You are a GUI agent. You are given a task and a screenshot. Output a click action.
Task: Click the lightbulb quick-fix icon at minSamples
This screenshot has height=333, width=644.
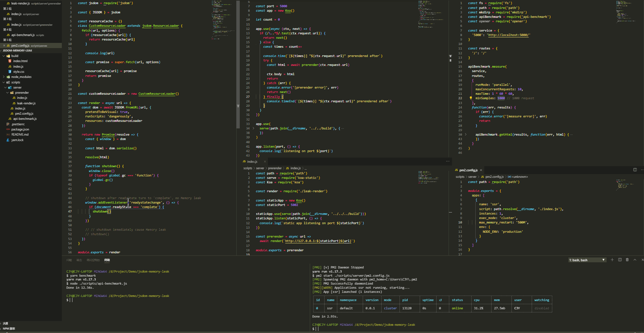471,98
